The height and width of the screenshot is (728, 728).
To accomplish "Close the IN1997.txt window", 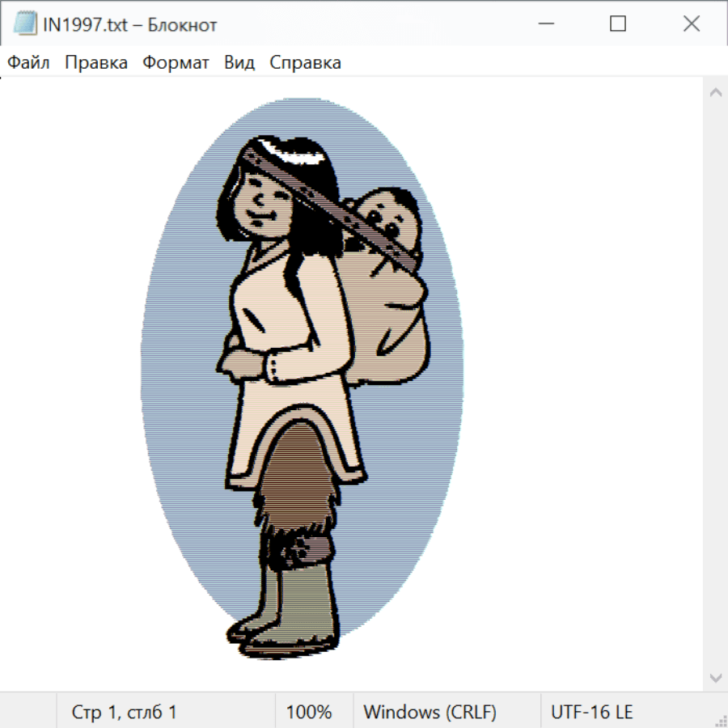I will 692,24.
